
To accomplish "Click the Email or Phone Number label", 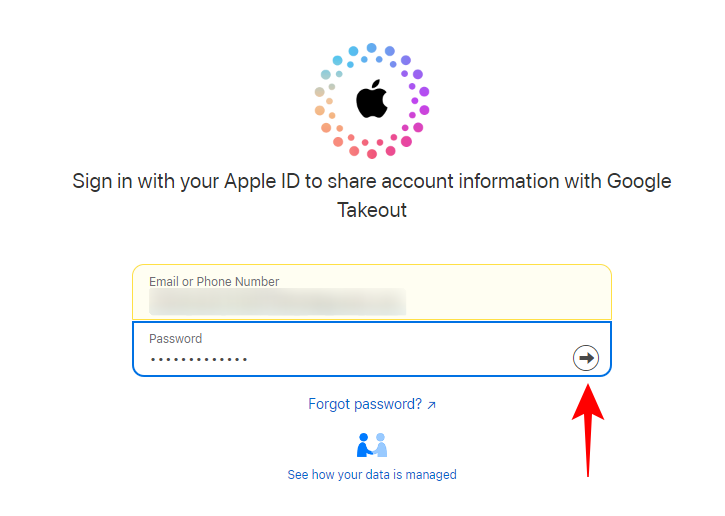I will pos(214,282).
